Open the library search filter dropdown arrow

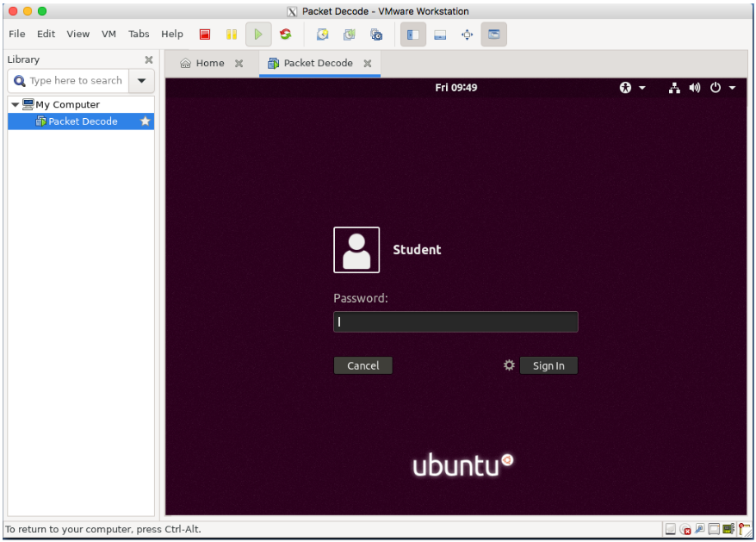tap(142, 81)
